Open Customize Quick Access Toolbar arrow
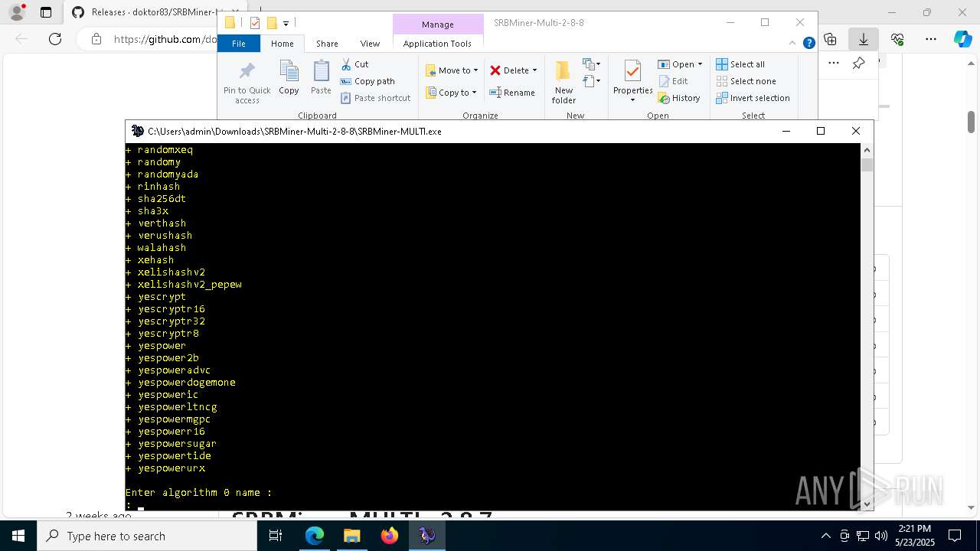 tap(286, 24)
